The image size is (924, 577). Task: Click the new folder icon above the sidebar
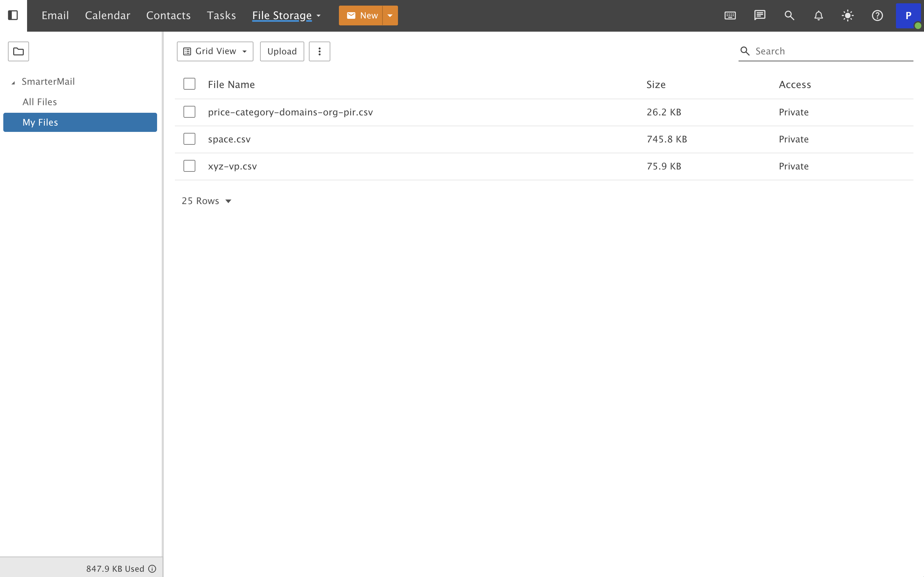coord(18,51)
